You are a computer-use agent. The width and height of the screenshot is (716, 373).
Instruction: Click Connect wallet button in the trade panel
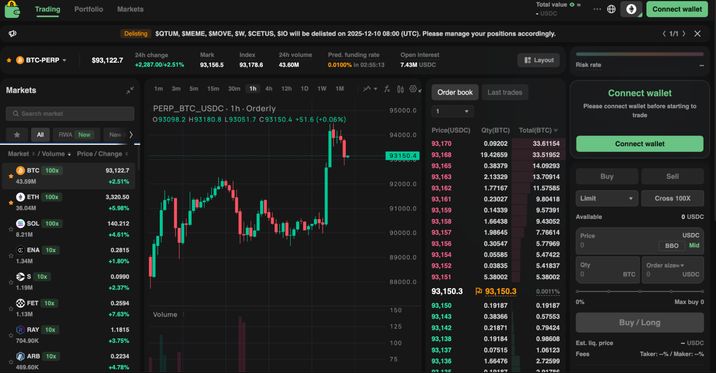[639, 144]
